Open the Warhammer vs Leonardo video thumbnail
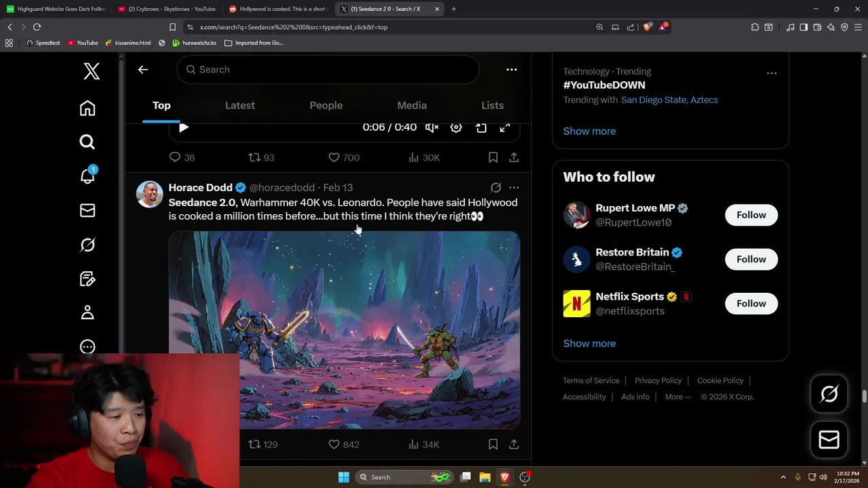 point(344,330)
